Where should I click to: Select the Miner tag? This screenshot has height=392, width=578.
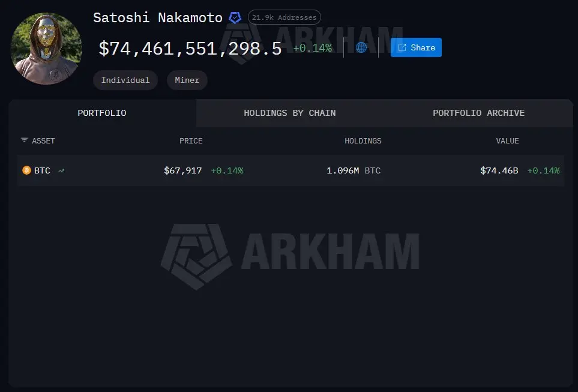[x=187, y=80]
